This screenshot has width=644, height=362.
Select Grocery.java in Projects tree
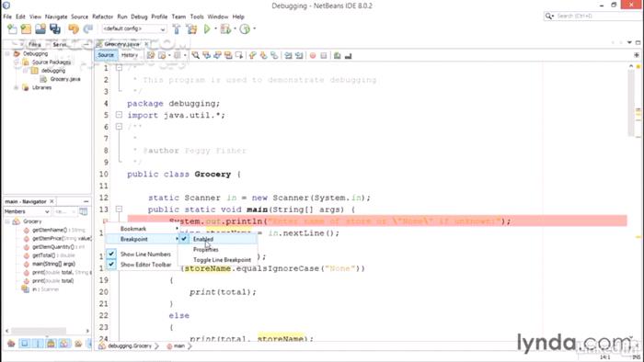(65, 79)
